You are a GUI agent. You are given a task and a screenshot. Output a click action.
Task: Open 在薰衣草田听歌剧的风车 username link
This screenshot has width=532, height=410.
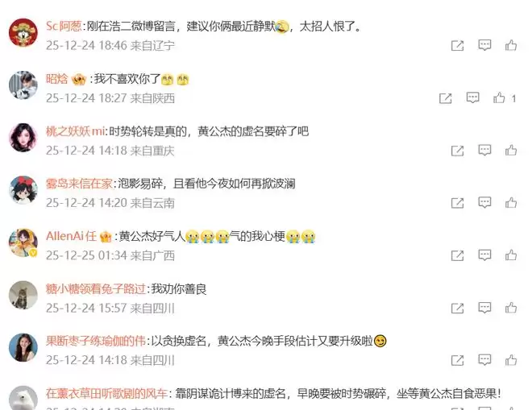click(x=107, y=393)
